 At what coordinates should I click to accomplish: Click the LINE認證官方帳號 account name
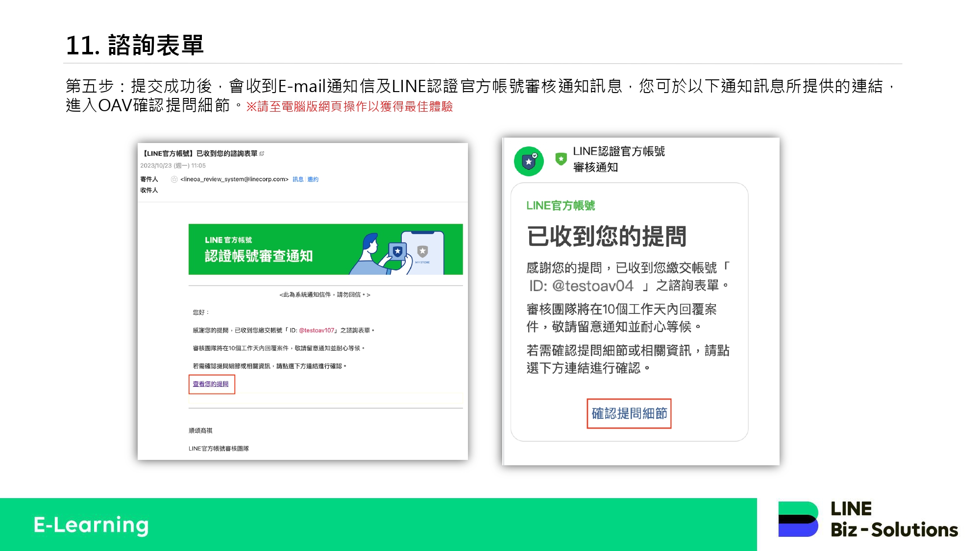pyautogui.click(x=619, y=151)
